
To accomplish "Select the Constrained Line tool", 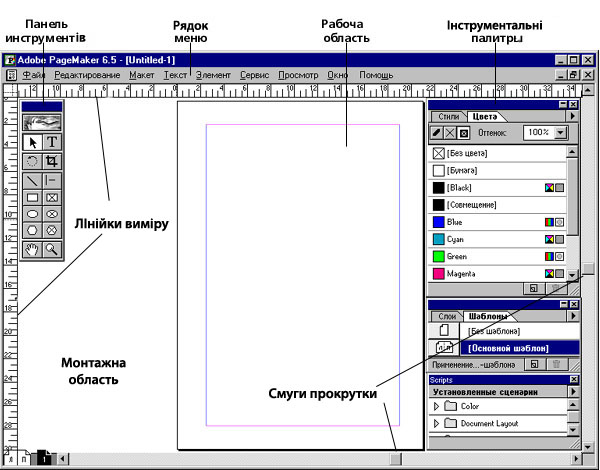I will [52, 181].
